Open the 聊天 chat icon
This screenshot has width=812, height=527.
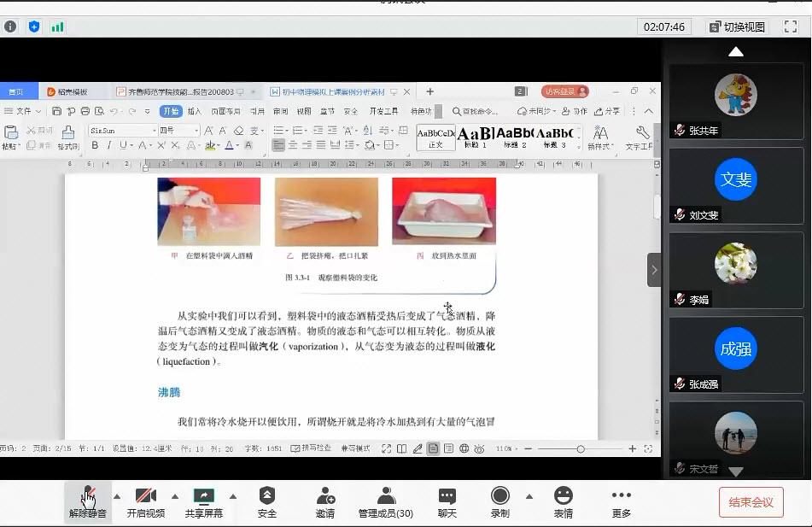click(x=447, y=496)
